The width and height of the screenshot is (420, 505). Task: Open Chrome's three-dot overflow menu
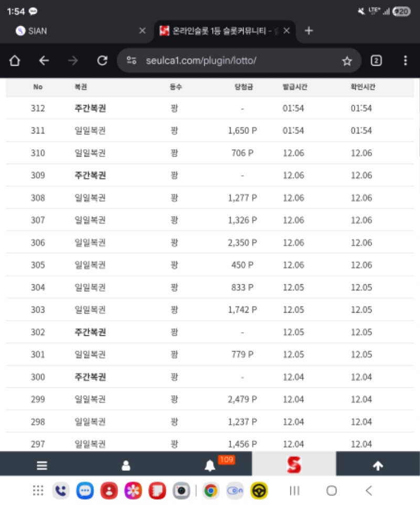coord(405,60)
